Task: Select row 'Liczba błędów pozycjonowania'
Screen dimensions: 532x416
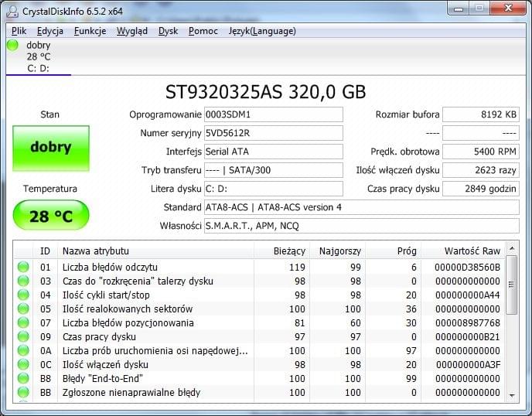Action: click(259, 322)
